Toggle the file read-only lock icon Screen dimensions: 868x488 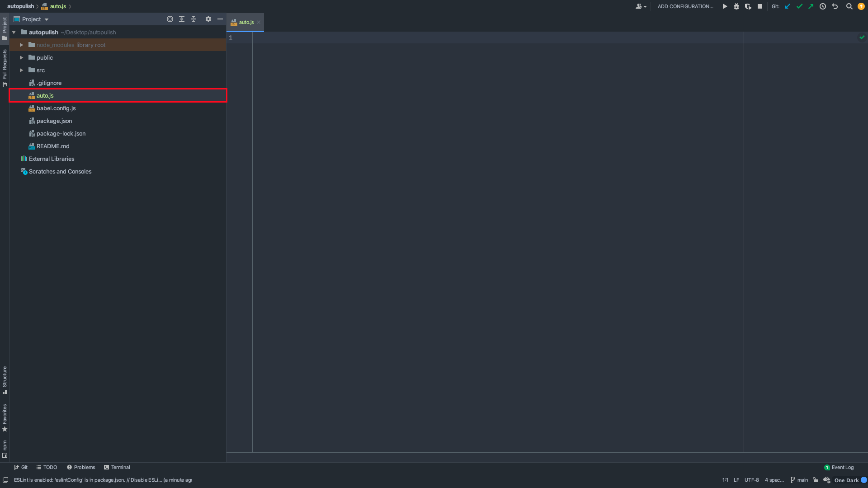tap(816, 480)
